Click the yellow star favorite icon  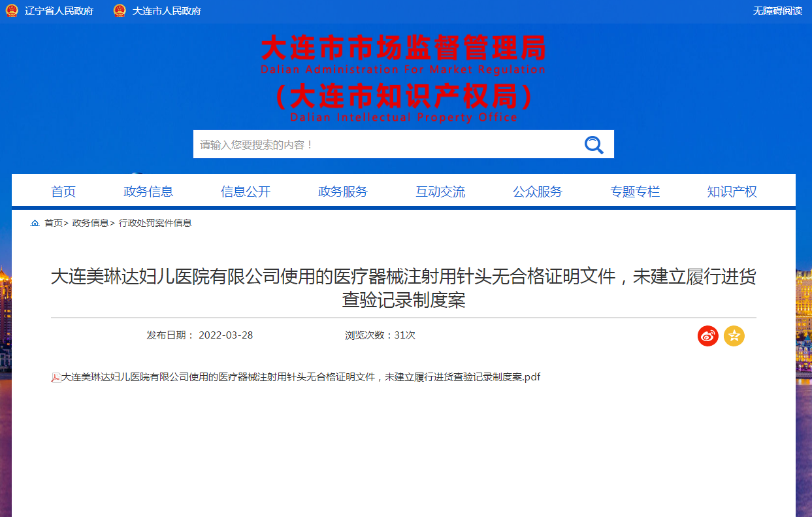pos(734,336)
